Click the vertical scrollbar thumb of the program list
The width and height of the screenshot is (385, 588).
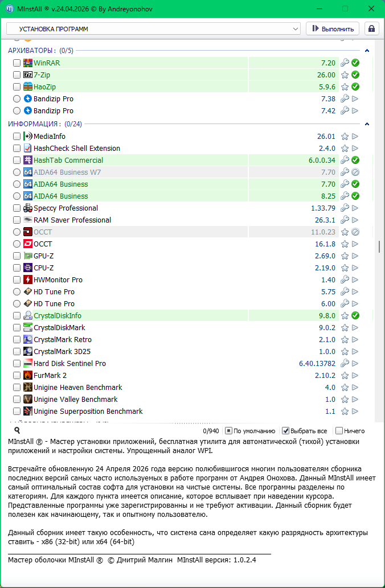click(x=379, y=246)
